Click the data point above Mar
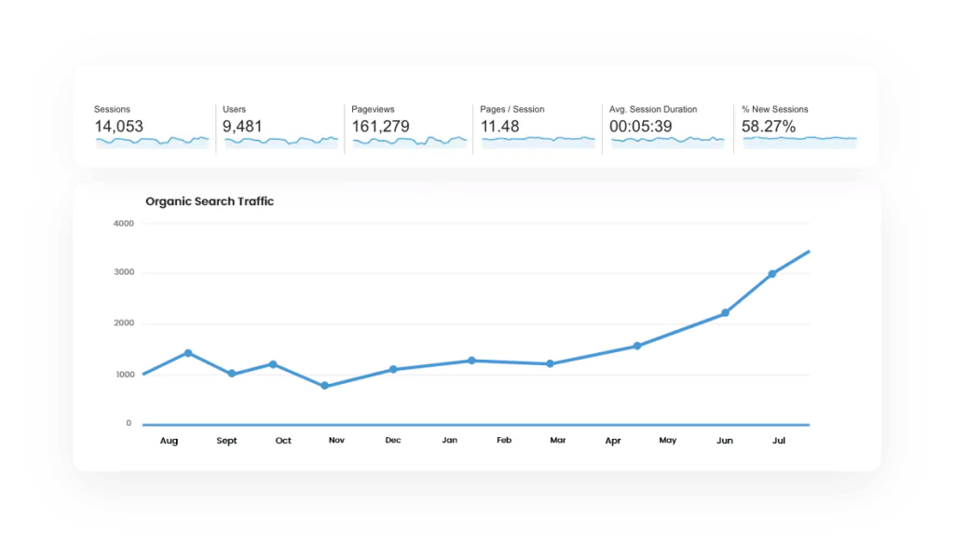This screenshot has height=560, width=954. click(x=550, y=364)
